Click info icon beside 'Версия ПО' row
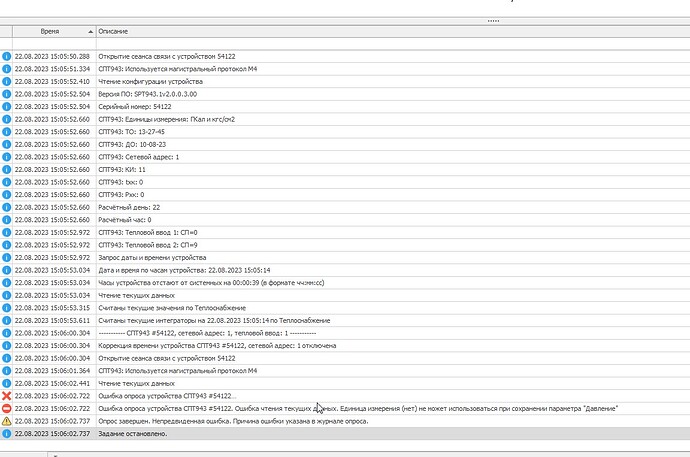690x457 pixels. (x=7, y=94)
